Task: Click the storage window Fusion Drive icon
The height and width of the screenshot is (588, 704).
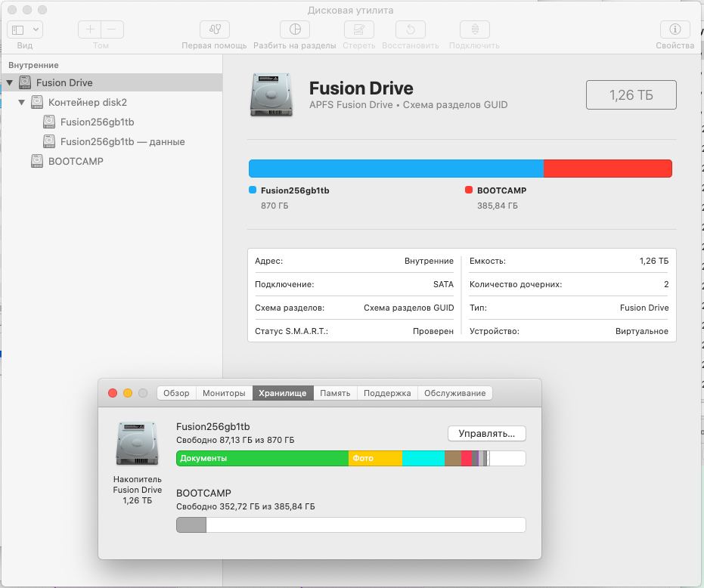Action: pos(138,444)
